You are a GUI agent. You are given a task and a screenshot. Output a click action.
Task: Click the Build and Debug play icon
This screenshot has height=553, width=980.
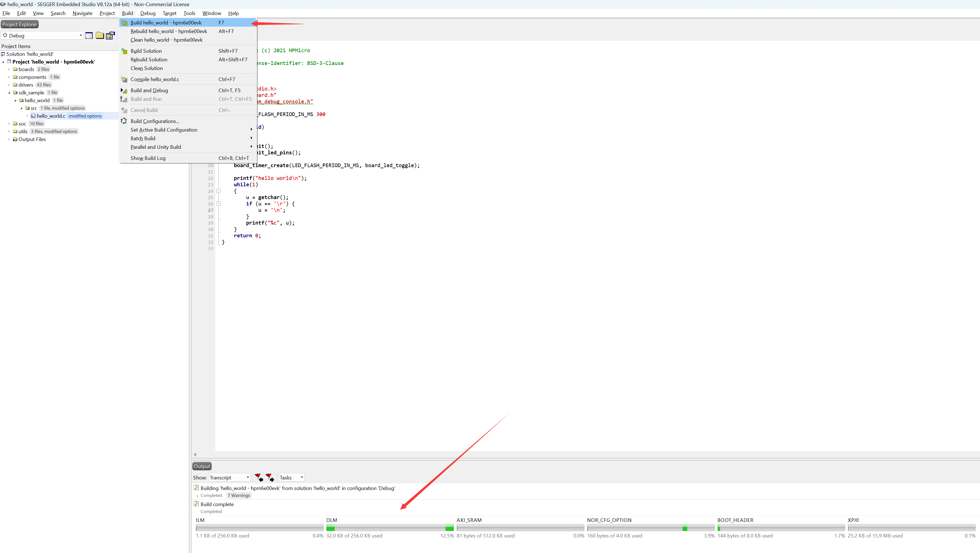point(124,91)
